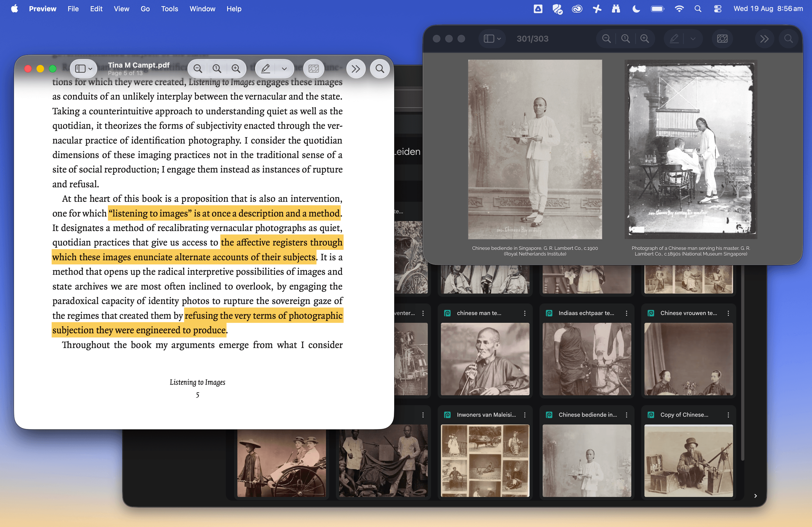Screen dimensions: 812x527
Task: Zoom to actual size in 301/303 window
Action: coord(625,39)
